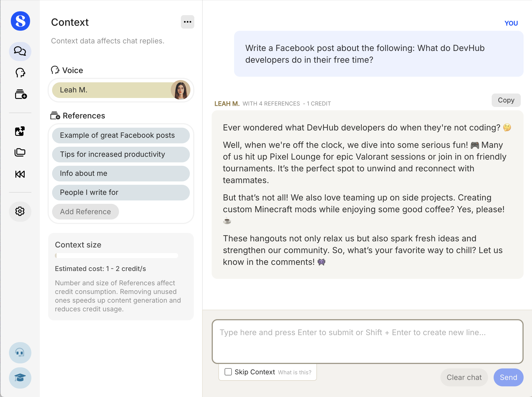
Task: Select the Tips for increased productivity reference
Action: [121, 154]
